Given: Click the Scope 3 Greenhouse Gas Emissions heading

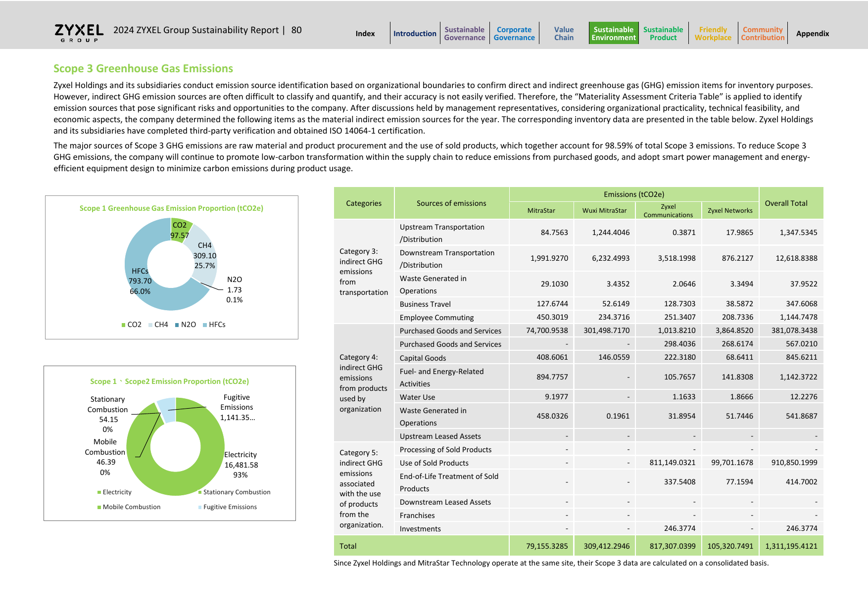Looking at the screenshot, I should pyautogui.click(x=143, y=69).
